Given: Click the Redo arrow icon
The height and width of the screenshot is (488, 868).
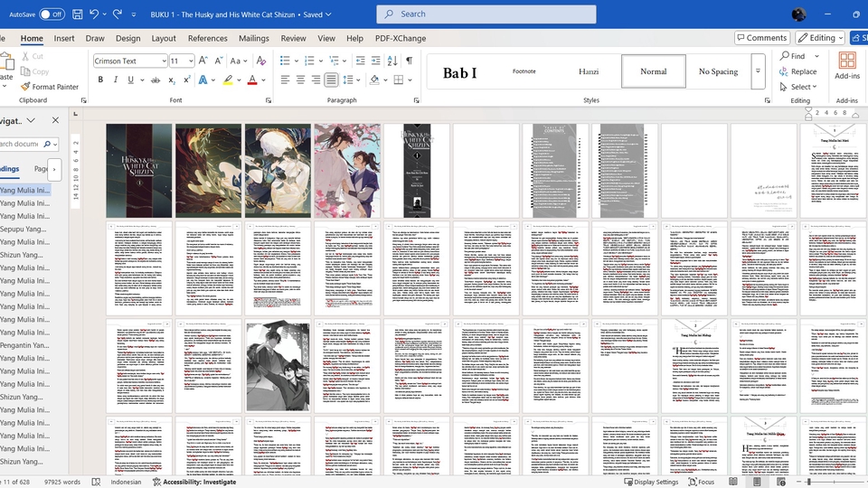Looking at the screenshot, I should point(118,14).
